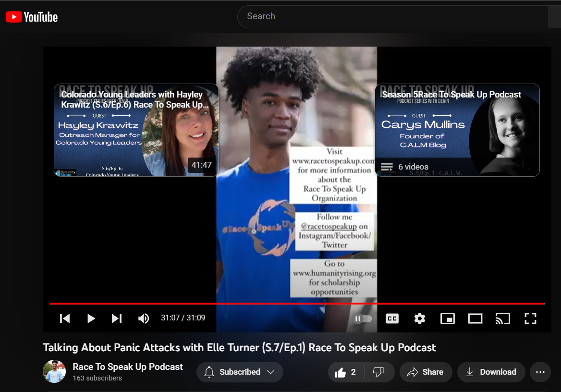561x392 pixels.
Task: Share this video
Action: click(426, 372)
